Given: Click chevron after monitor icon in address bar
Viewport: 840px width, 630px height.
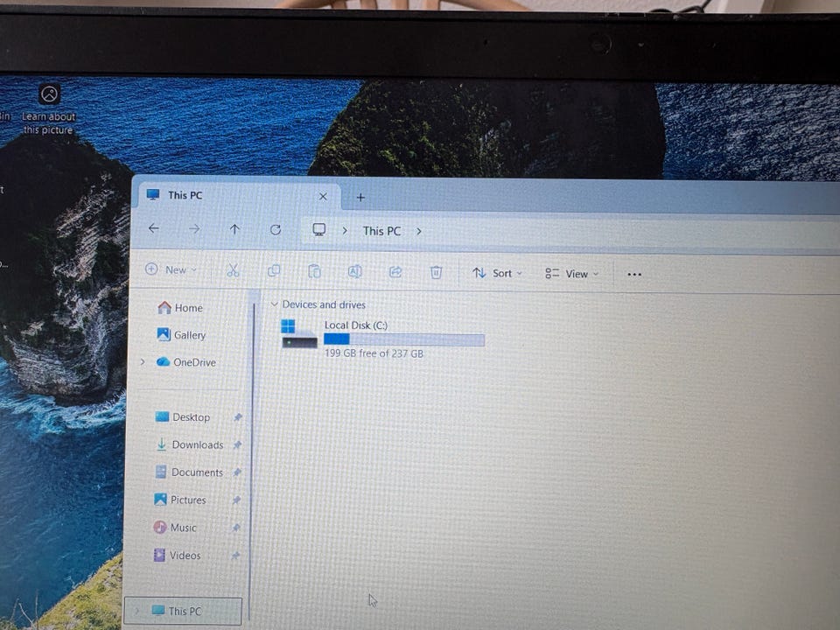Looking at the screenshot, I should click(x=345, y=230).
